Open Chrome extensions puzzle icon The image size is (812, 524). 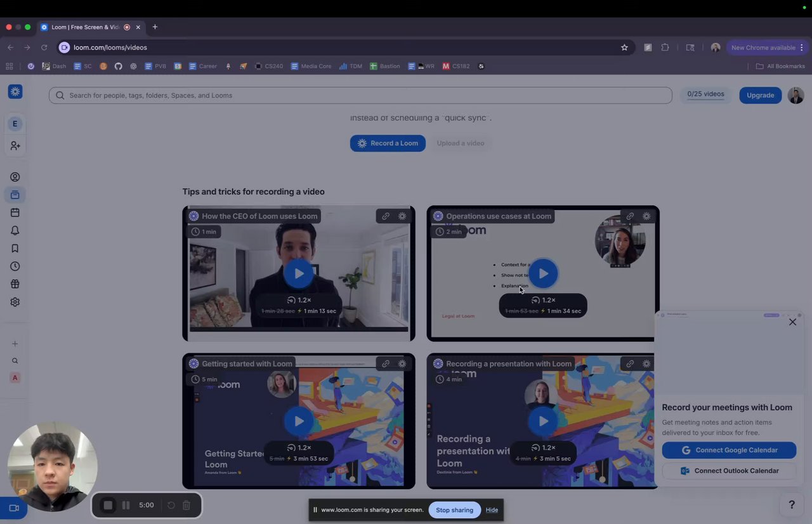pos(665,48)
